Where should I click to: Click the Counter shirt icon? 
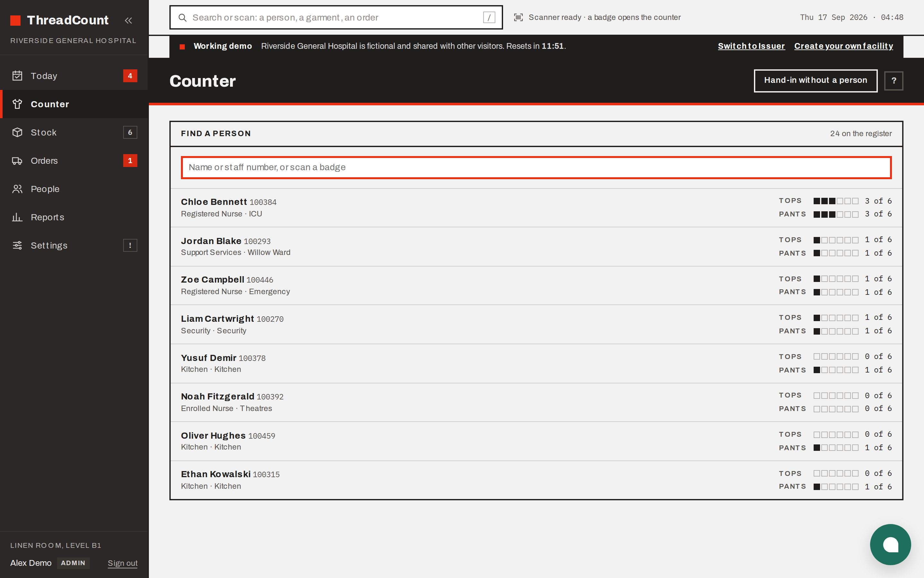tap(17, 104)
